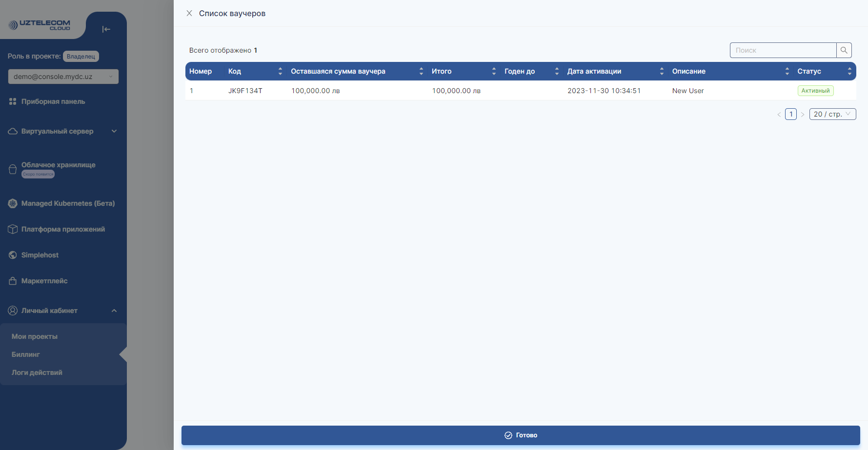Open the 20 / стр. page size dropdown

pos(832,114)
